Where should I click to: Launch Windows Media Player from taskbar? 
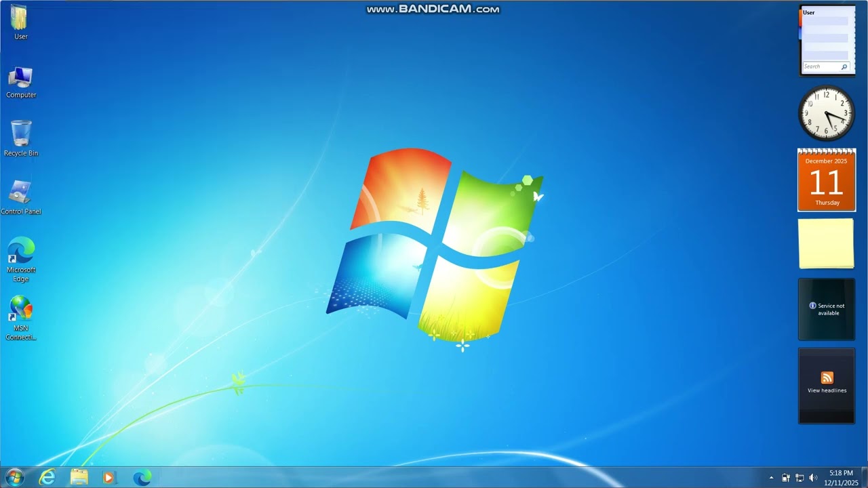[109, 477]
